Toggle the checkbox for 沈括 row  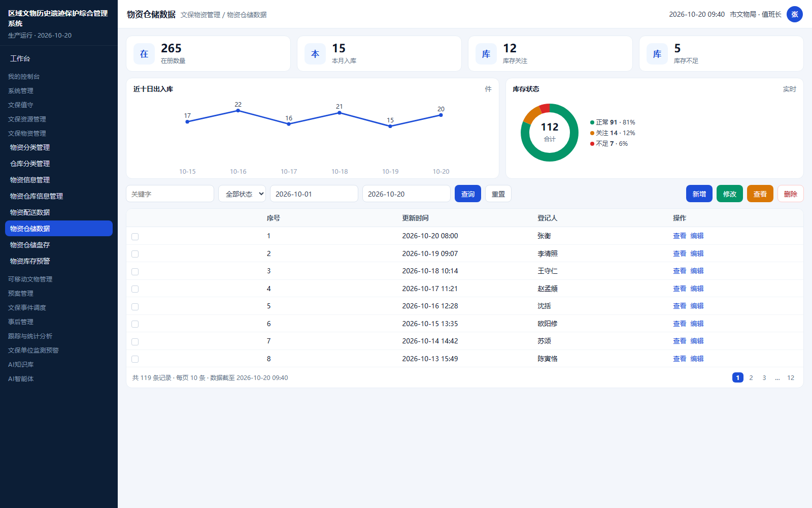[x=135, y=306]
